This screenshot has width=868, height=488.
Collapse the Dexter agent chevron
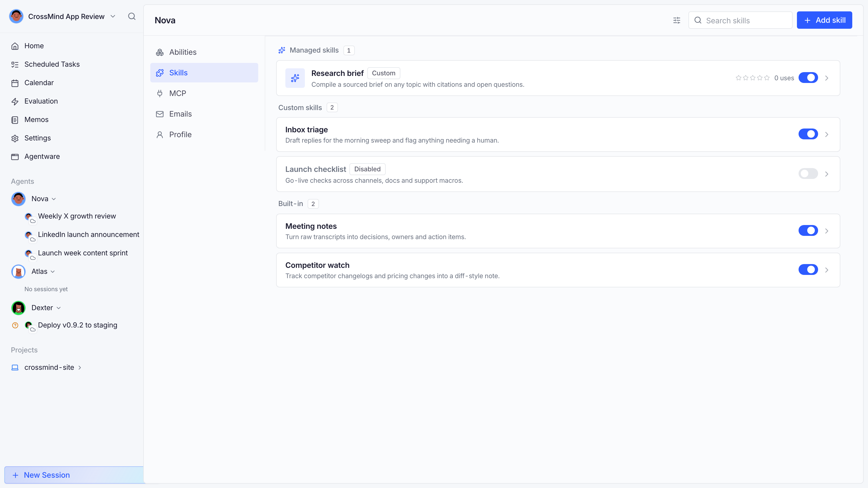[59, 308]
